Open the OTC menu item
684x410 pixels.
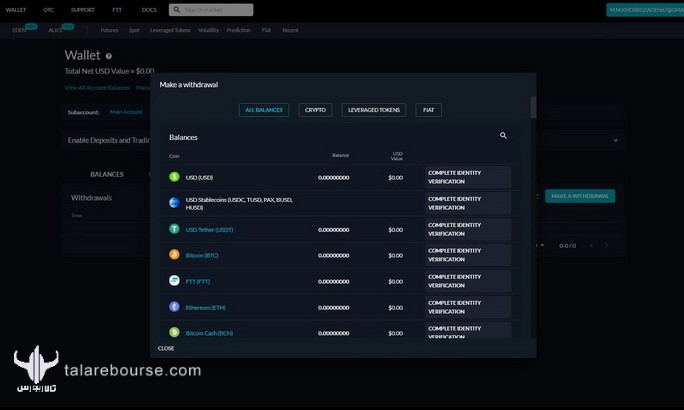[48, 10]
